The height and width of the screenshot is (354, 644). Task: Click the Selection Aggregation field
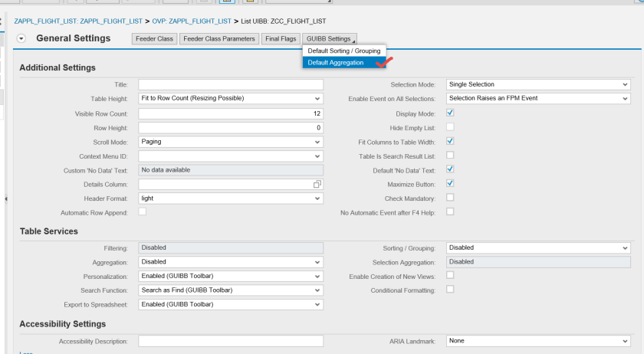click(x=538, y=262)
